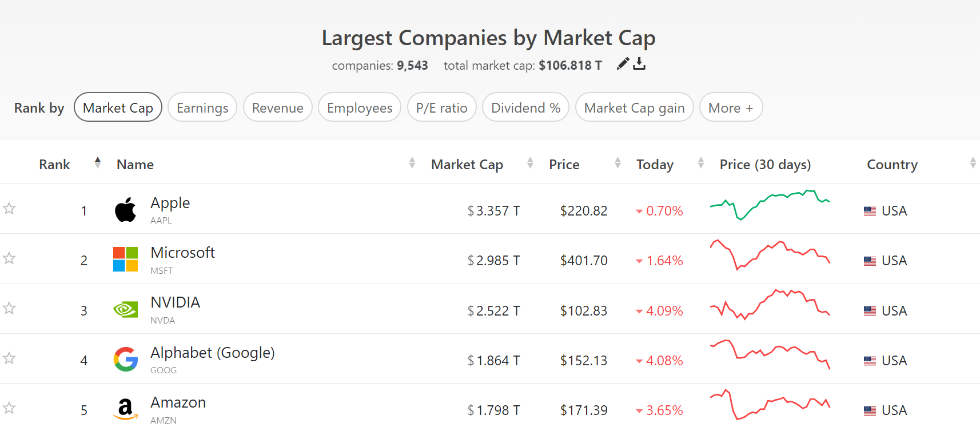Toggle the favorite star for Microsoft
This screenshot has width=980, height=431.
(9, 258)
